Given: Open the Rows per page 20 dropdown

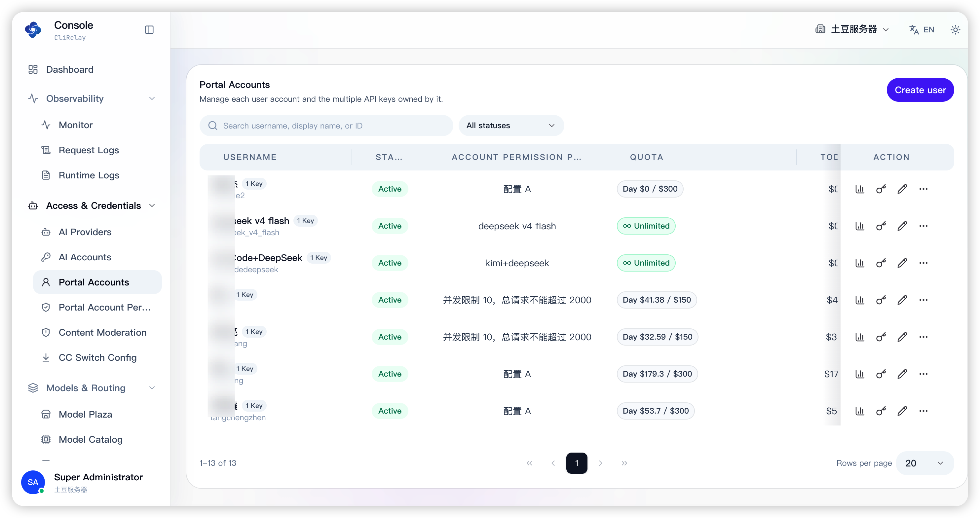Looking at the screenshot, I should (924, 463).
